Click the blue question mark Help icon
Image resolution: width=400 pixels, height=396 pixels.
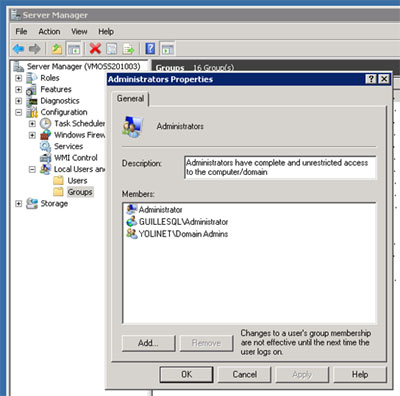[x=150, y=49]
